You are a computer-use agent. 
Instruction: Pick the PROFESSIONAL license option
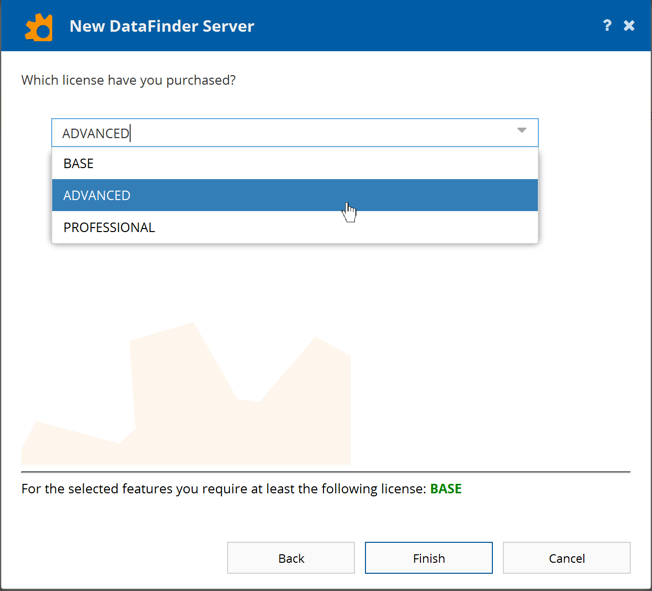pos(109,228)
